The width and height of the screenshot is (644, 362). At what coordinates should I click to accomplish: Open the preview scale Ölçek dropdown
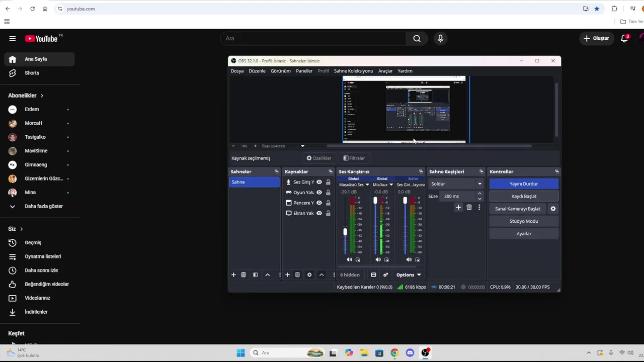click(x=302, y=146)
